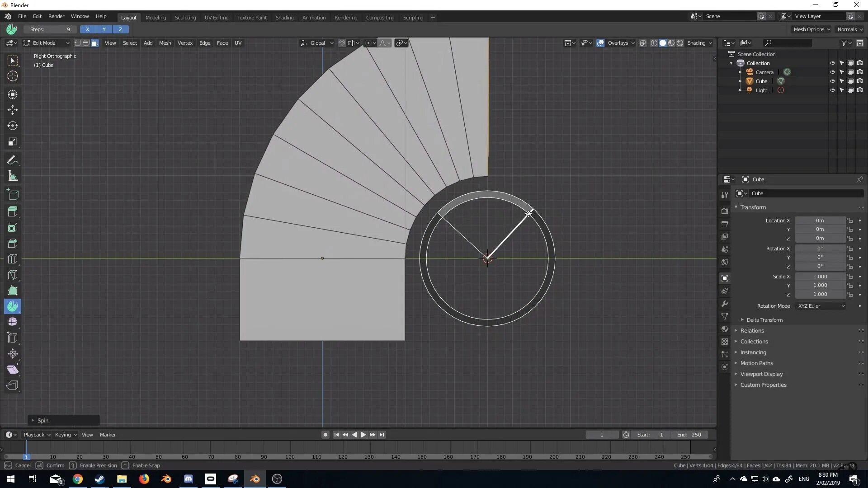
Task: Select the Select Box tool
Action: click(x=13, y=61)
